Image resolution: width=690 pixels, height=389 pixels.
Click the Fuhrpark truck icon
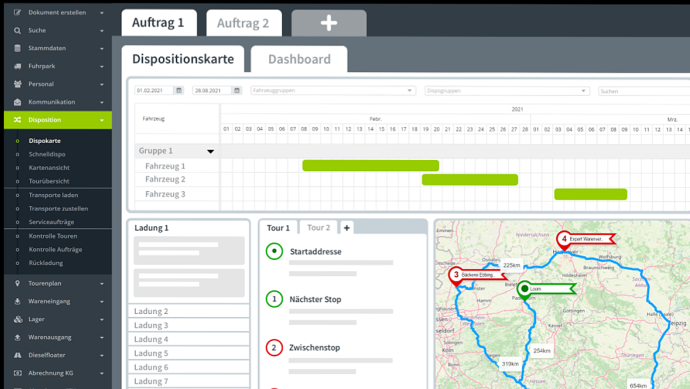17,66
